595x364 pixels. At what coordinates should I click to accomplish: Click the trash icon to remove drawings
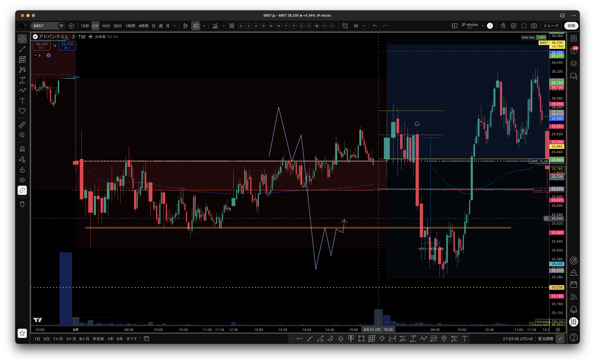click(22, 204)
